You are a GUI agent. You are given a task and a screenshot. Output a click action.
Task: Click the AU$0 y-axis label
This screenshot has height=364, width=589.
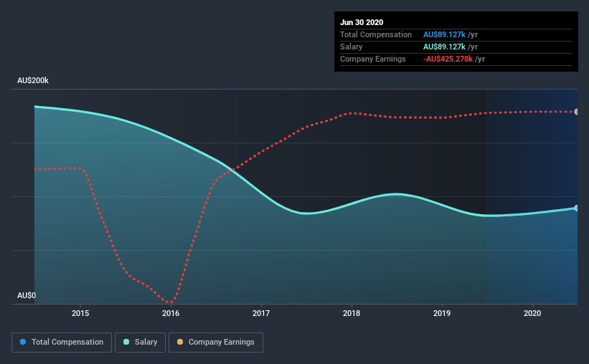click(27, 295)
